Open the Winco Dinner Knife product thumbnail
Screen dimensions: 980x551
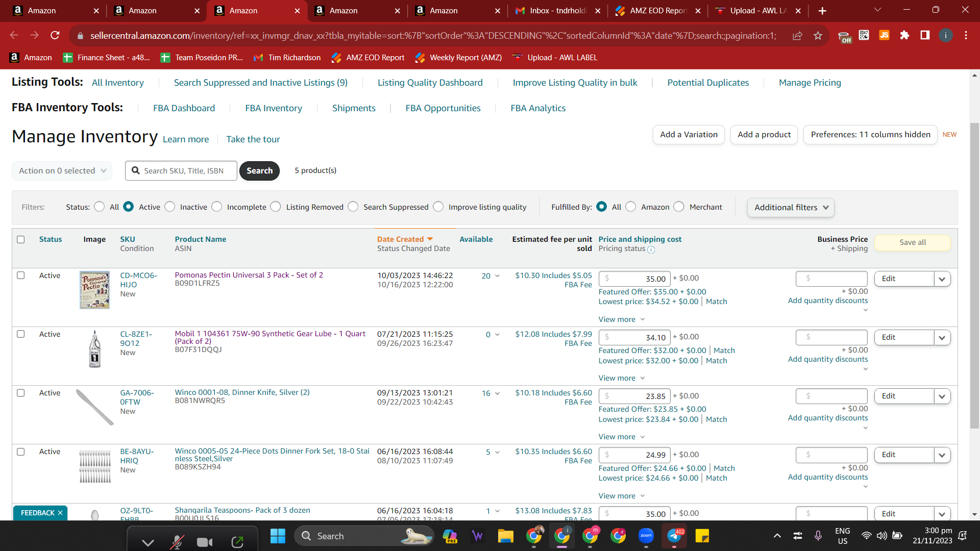(x=95, y=407)
